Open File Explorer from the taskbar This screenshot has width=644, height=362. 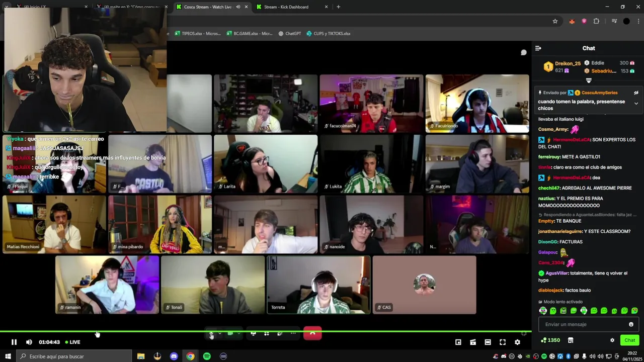[x=141, y=356]
